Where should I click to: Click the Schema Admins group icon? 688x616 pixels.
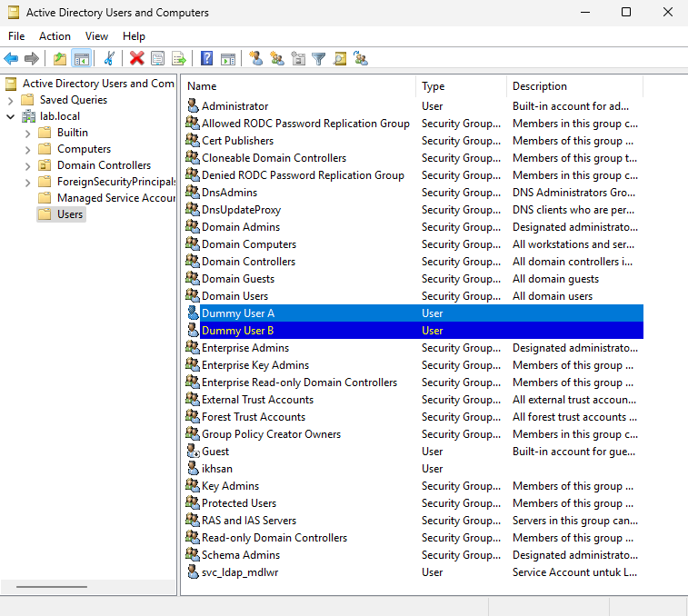pos(193,554)
